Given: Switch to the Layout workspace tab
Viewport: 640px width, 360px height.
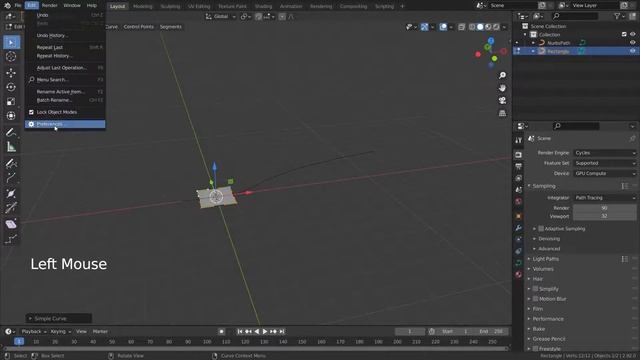Looking at the screenshot, I should coord(118,6).
